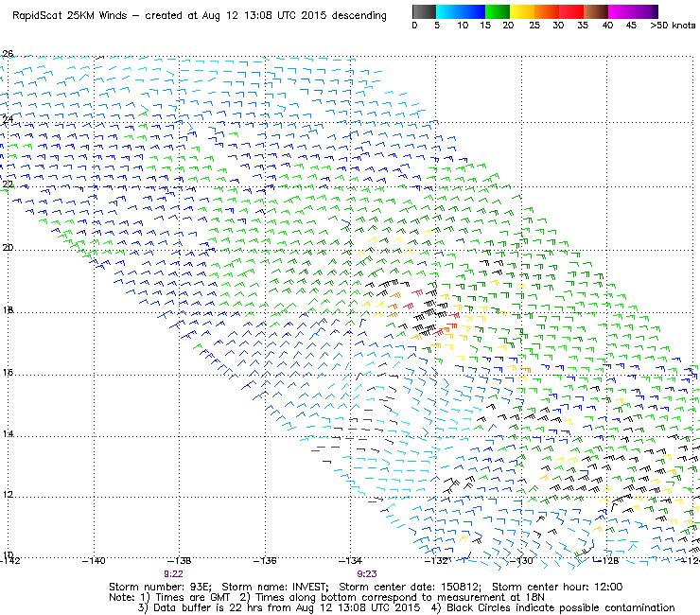
Task: Select the 'RapidScat 25KM Winds' title text
Action: click(70, 16)
